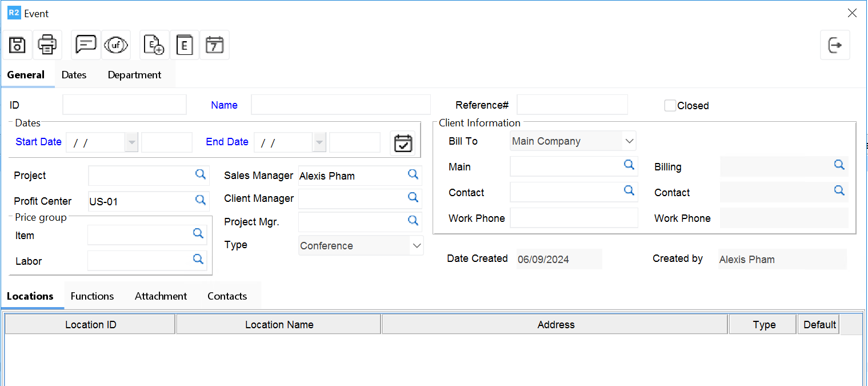Focus the Reference# text field
The height and width of the screenshot is (386, 868).
[x=572, y=105]
